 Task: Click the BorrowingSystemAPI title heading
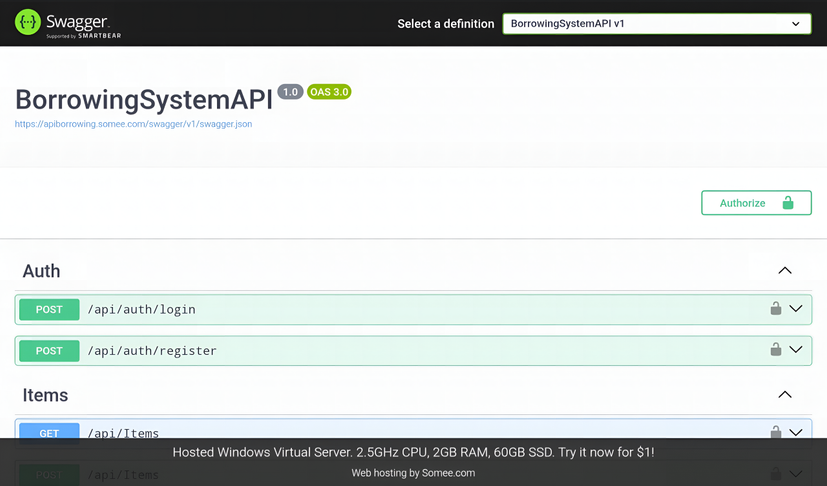pos(143,99)
